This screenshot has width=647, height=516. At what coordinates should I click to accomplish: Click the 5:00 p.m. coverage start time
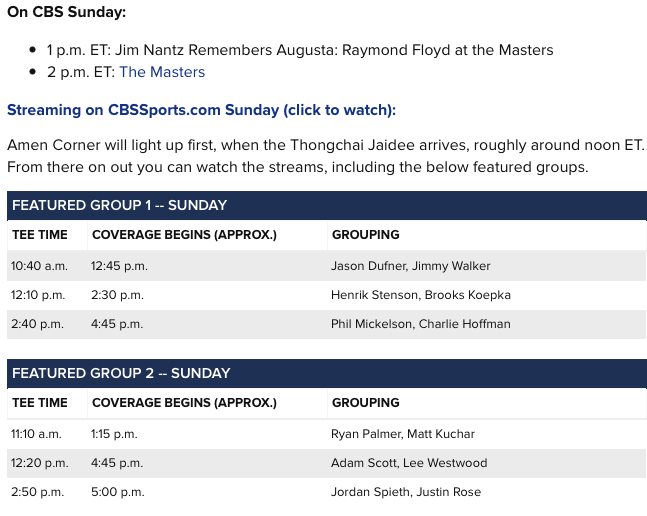(x=117, y=492)
